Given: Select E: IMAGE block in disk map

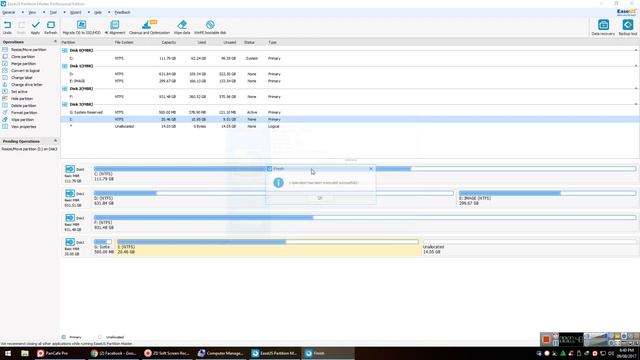Looking at the screenshot, I should pos(547,198).
